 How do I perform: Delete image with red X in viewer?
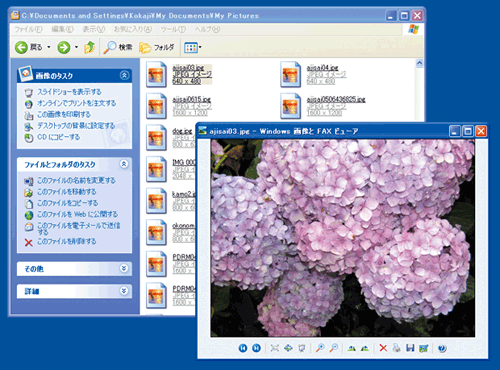click(383, 348)
